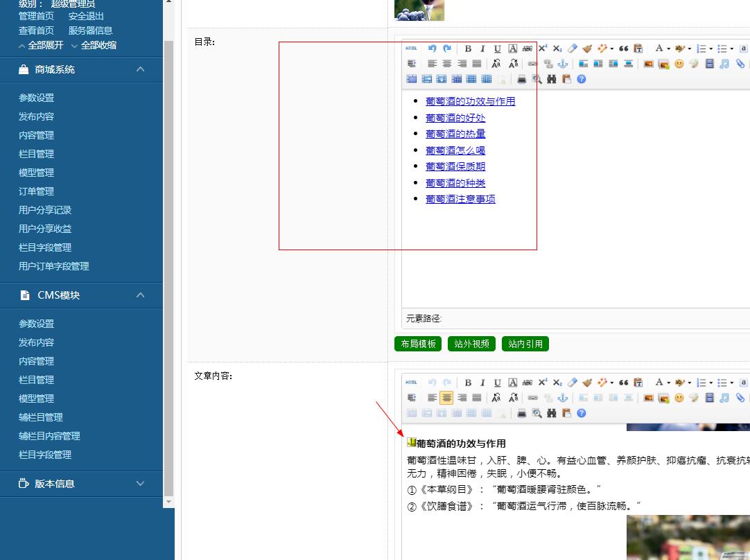The image size is (750, 560).
Task: Toggle bold in the 目录 editor toolbar
Action: [x=468, y=49]
